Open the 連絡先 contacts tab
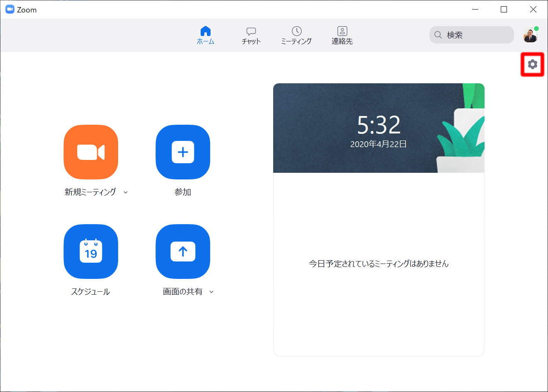548x392 pixels. coord(342,36)
